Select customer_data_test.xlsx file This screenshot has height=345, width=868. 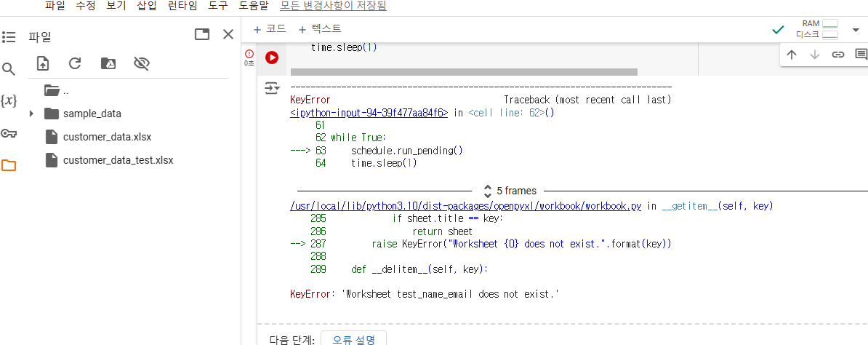118,160
